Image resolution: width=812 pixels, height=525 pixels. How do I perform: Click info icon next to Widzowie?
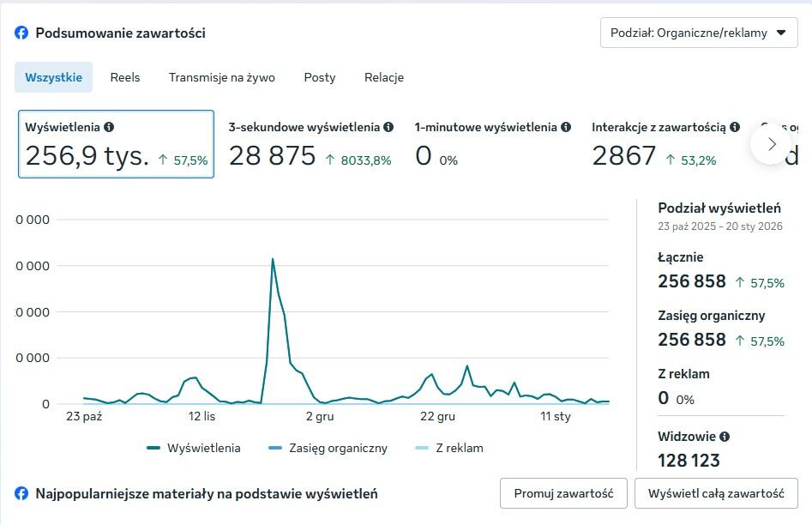click(725, 437)
